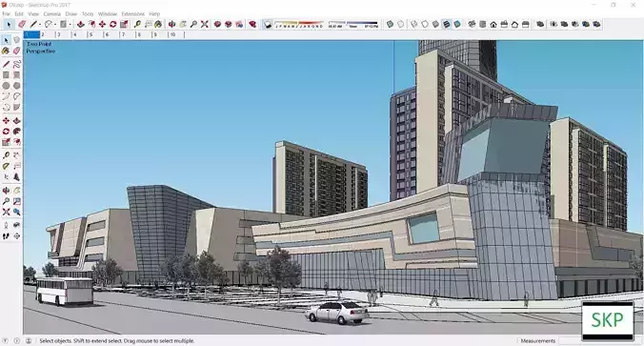Adjust the shadow time-of-day slider
The image size is (644, 346).
[353, 24]
